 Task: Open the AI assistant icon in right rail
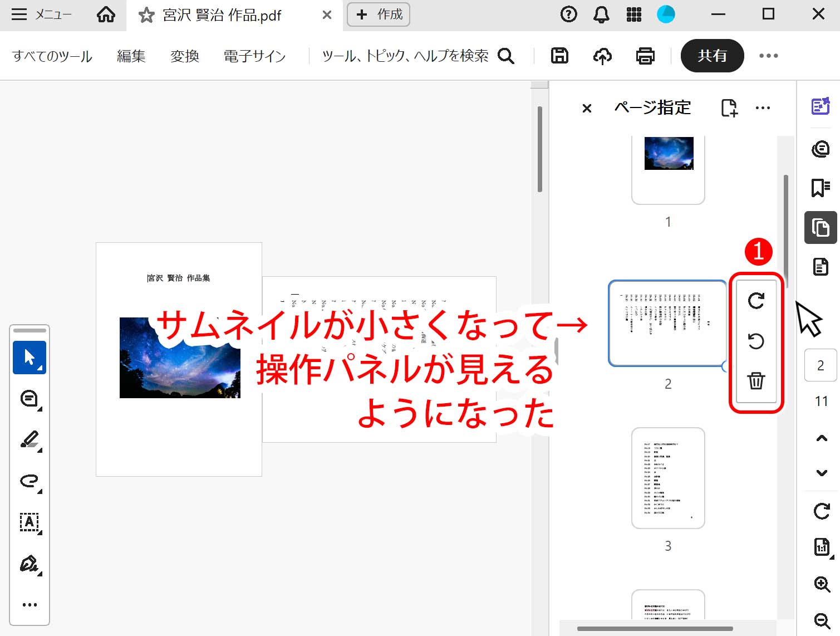(x=821, y=106)
